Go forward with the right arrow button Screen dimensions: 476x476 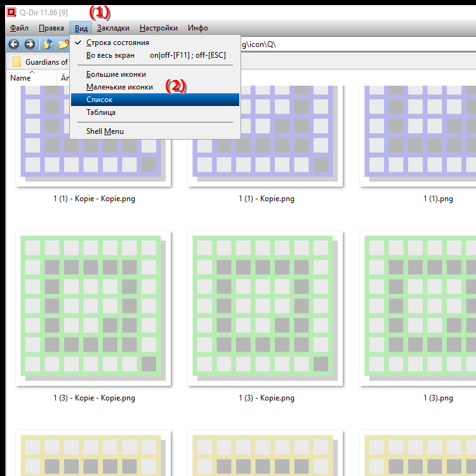[29, 44]
